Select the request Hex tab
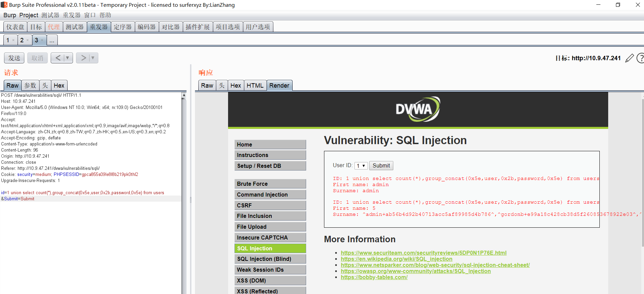The width and height of the screenshot is (644, 294). point(59,85)
